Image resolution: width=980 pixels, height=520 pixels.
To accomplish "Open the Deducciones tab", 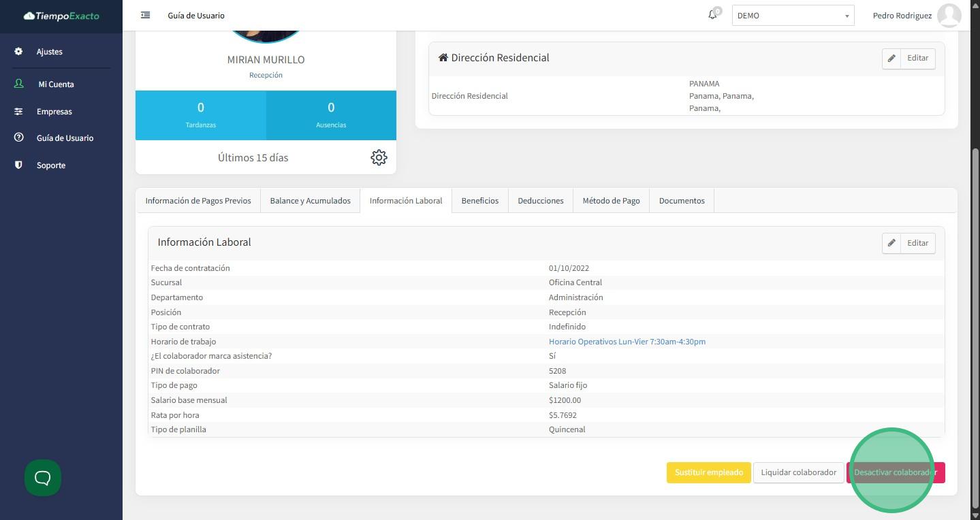I will click(x=540, y=201).
